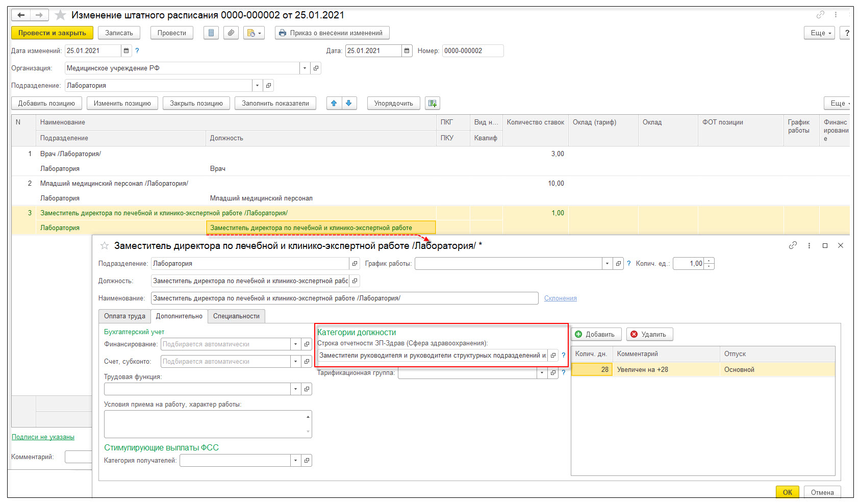The image size is (860, 504).
Task: Open Категория получателей record icon
Action: [x=307, y=460]
